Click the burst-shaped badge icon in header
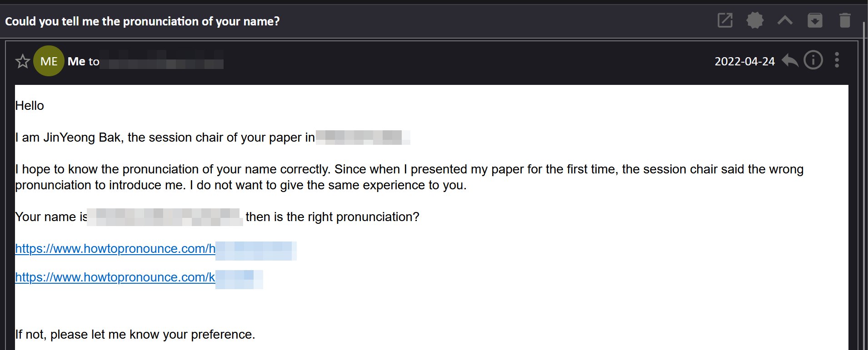Screen dimensions: 868x350 tap(755, 20)
